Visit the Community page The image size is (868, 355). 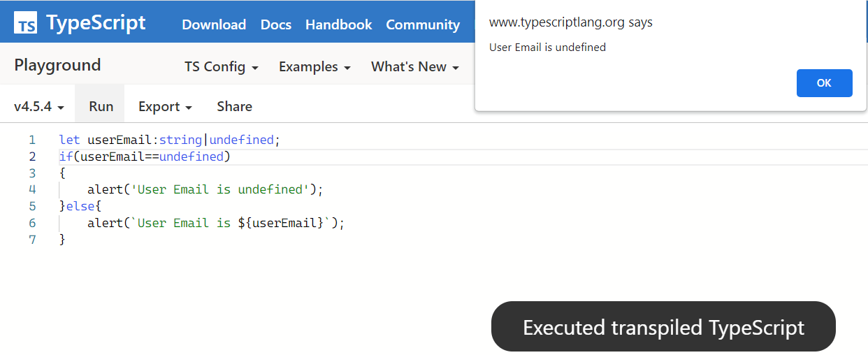tap(423, 24)
